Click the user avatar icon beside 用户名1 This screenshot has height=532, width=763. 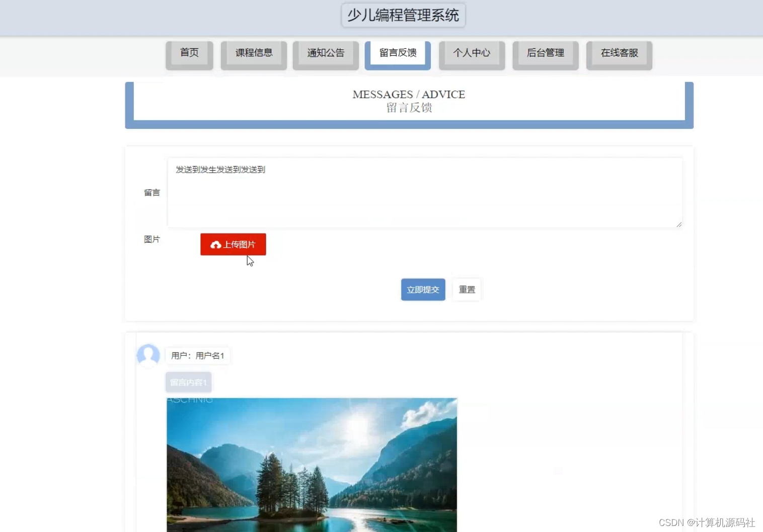pos(147,355)
